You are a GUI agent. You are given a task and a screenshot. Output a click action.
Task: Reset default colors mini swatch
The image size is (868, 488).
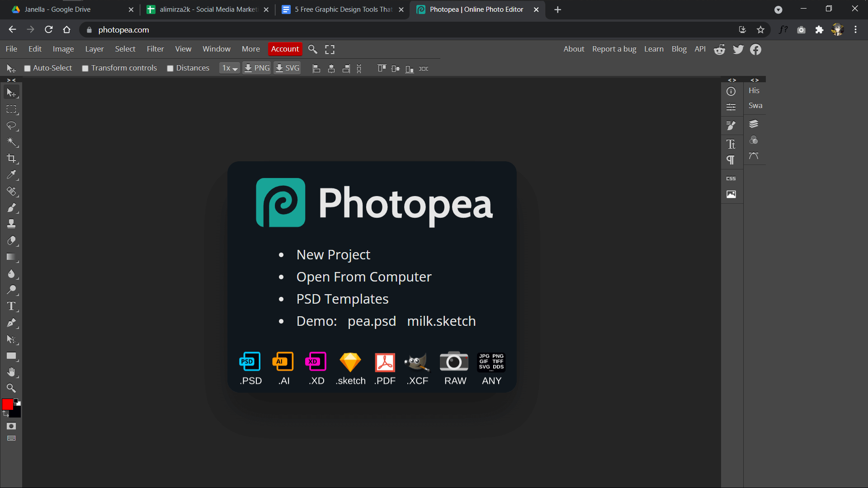pyautogui.click(x=17, y=401)
